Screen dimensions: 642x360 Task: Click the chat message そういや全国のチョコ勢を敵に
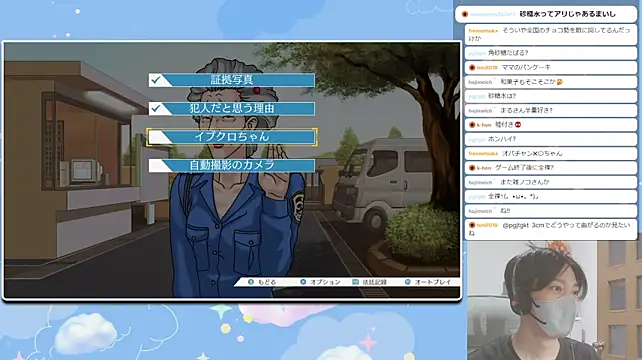pyautogui.click(x=551, y=34)
